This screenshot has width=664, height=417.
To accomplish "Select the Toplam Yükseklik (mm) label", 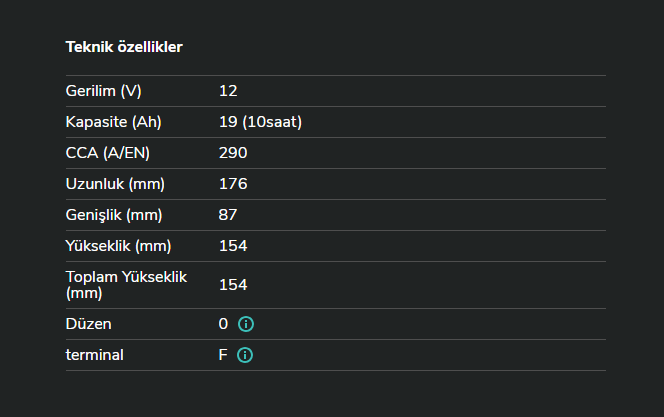I will pos(127,285).
